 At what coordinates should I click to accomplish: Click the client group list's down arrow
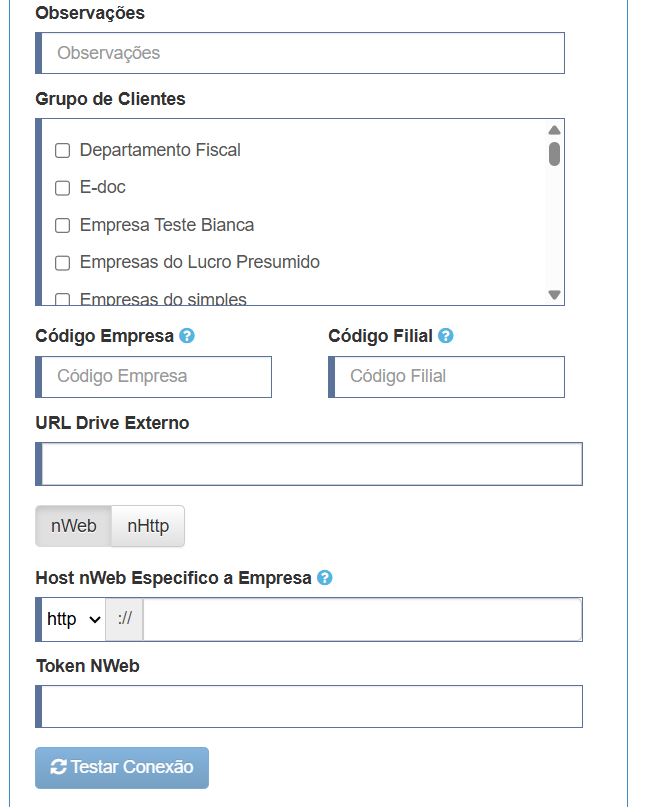pos(554,295)
